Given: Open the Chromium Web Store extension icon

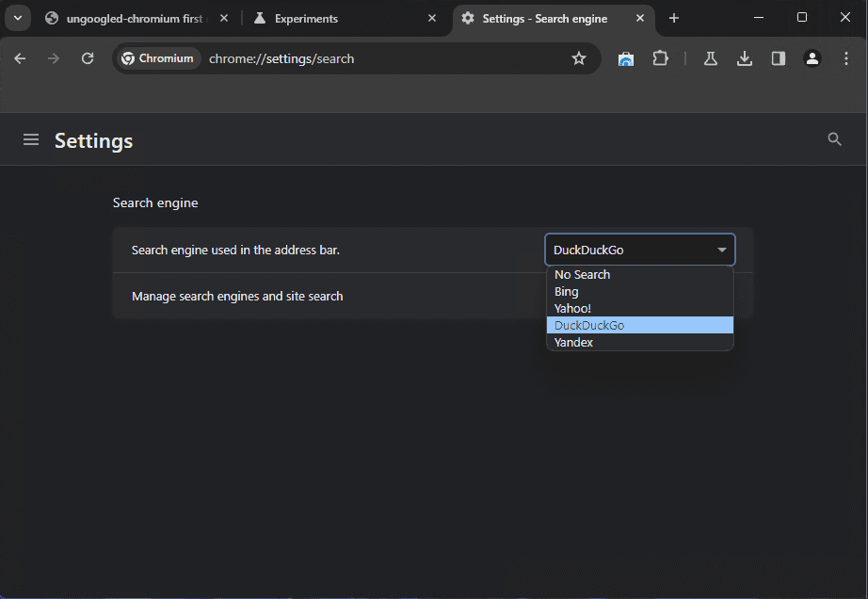Looking at the screenshot, I should tap(626, 58).
